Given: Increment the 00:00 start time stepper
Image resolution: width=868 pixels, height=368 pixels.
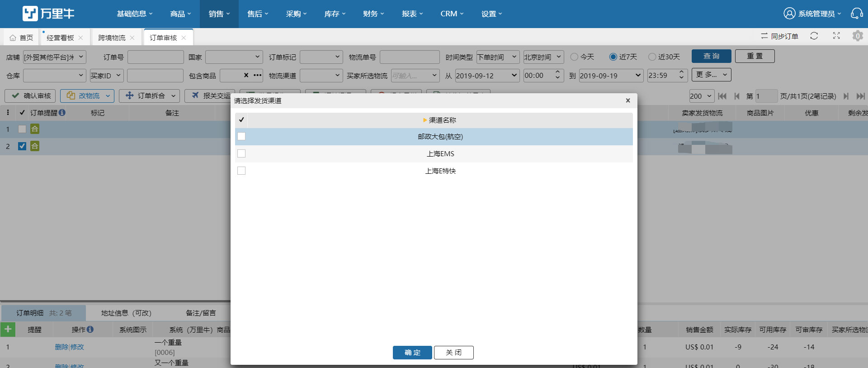Looking at the screenshot, I should tap(558, 72).
